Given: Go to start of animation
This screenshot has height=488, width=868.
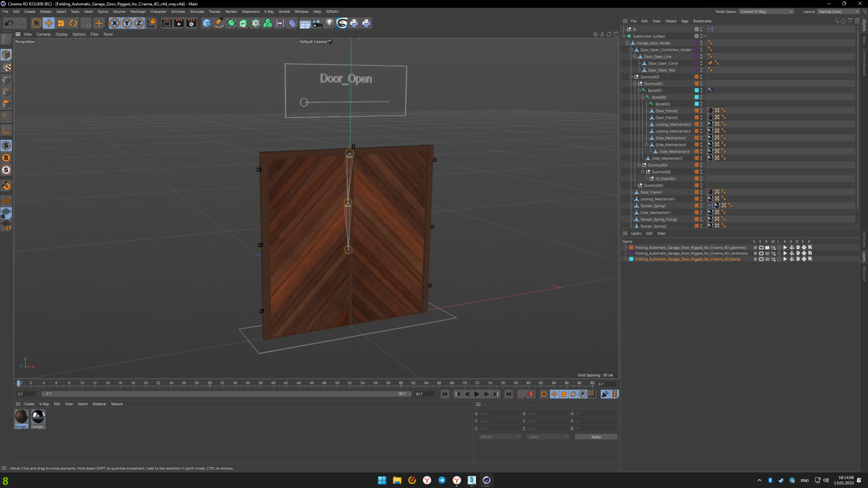Looking at the screenshot, I should (x=445, y=394).
